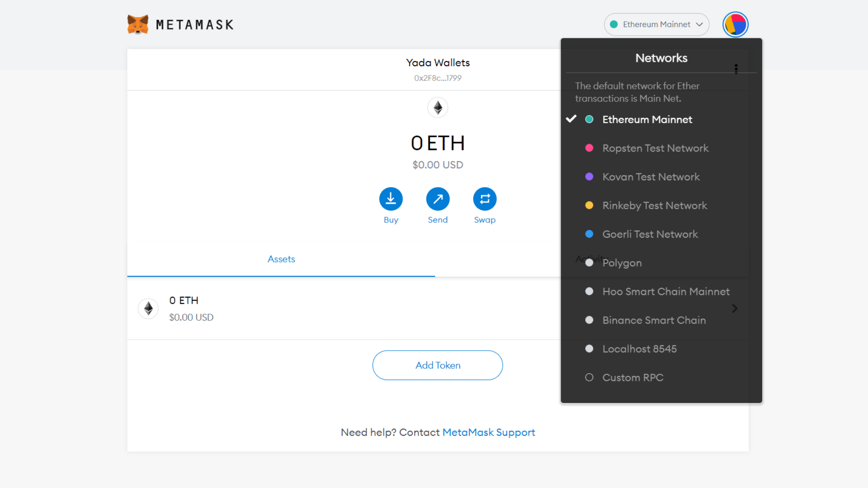Open the account avatar menu
The width and height of the screenshot is (868, 488).
736,24
